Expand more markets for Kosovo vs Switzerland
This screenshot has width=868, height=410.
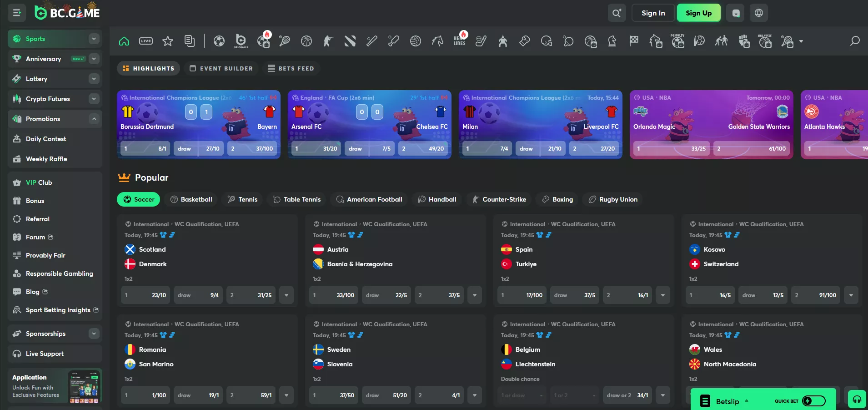851,295
